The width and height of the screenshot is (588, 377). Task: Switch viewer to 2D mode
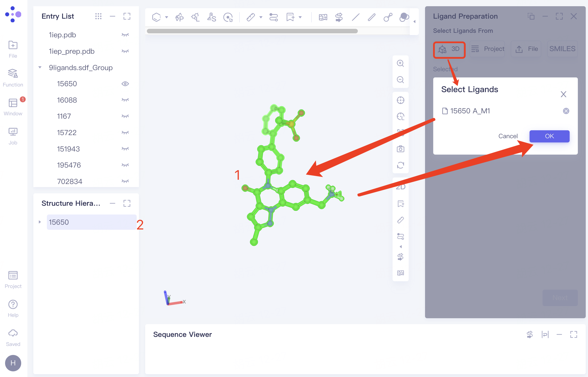pyautogui.click(x=400, y=187)
